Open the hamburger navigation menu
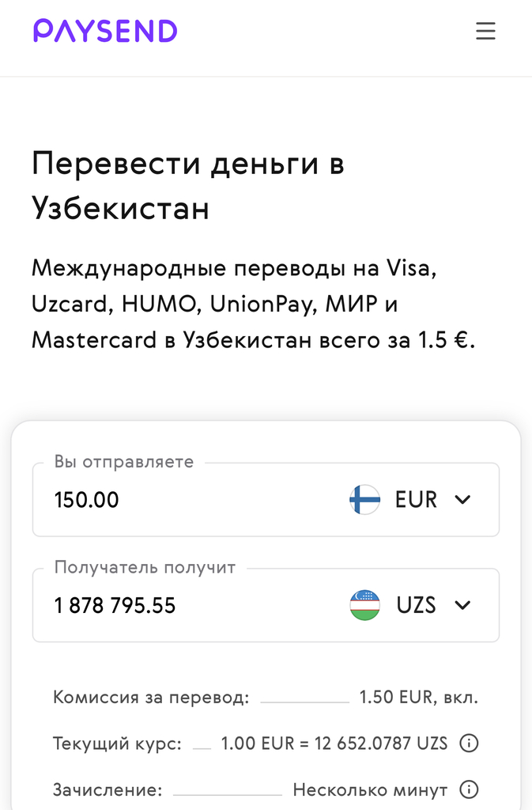The image size is (532, 810). click(x=485, y=32)
